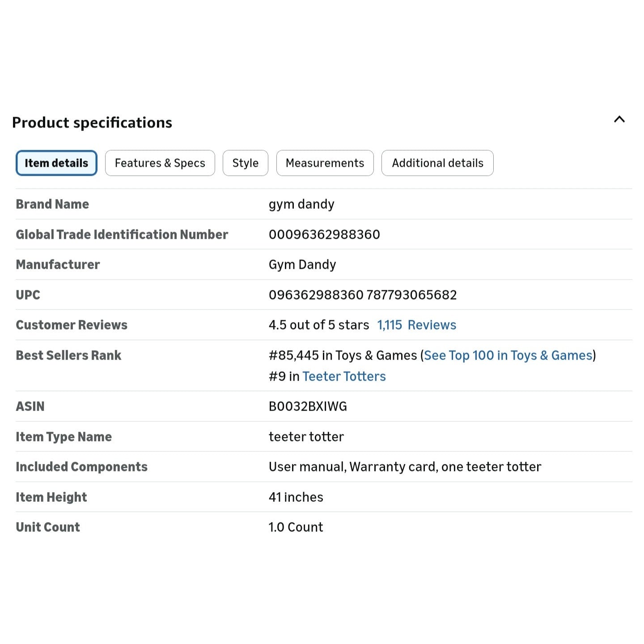Click the 4.5 out of 5 stars text
Image resolution: width=644 pixels, height=644 pixels.
pyautogui.click(x=319, y=325)
